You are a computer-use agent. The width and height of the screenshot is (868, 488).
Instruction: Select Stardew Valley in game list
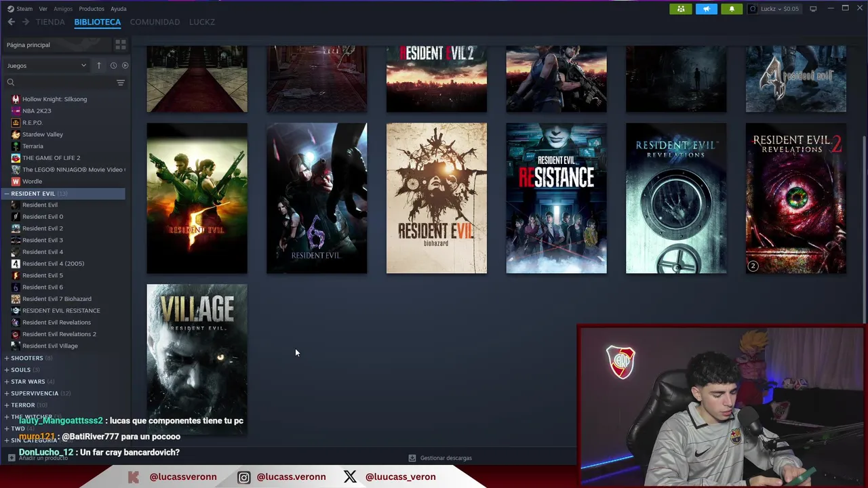point(42,134)
